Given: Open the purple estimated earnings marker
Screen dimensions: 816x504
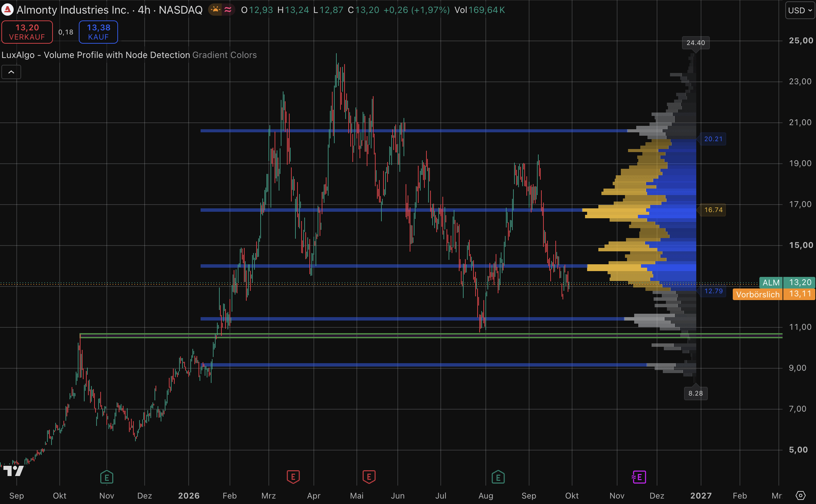Looking at the screenshot, I should 639,477.
